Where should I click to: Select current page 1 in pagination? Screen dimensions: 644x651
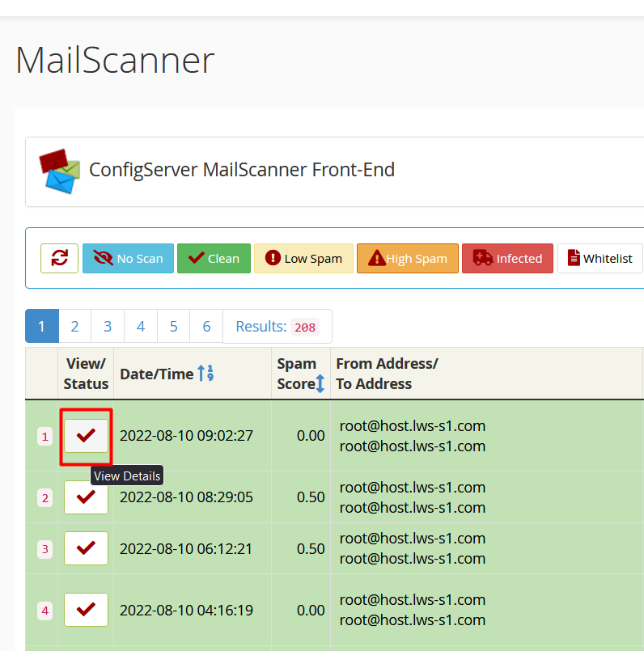pos(41,327)
